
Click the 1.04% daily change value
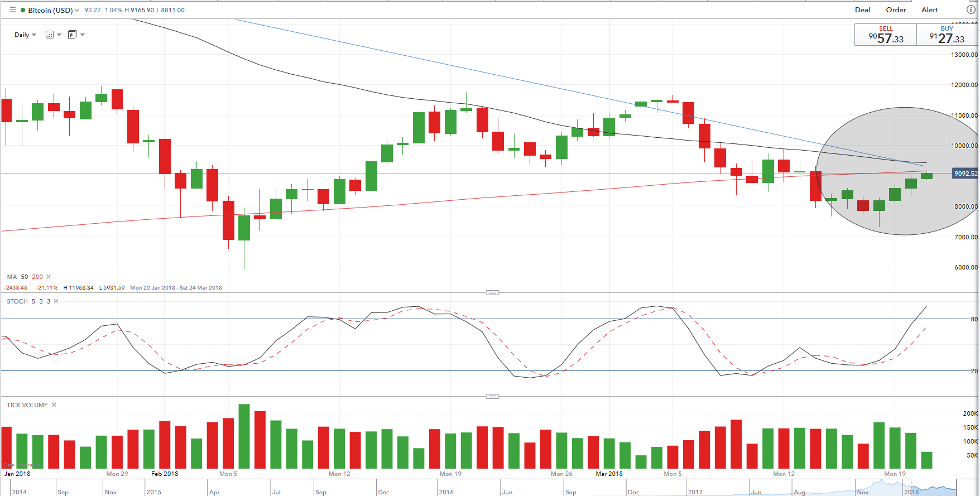tap(113, 10)
